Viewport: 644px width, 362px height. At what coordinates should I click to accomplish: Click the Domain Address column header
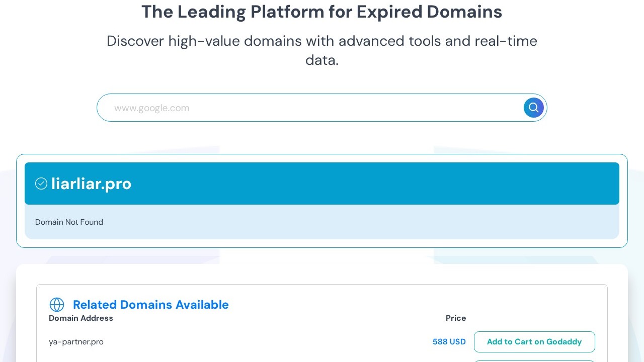[81, 318]
